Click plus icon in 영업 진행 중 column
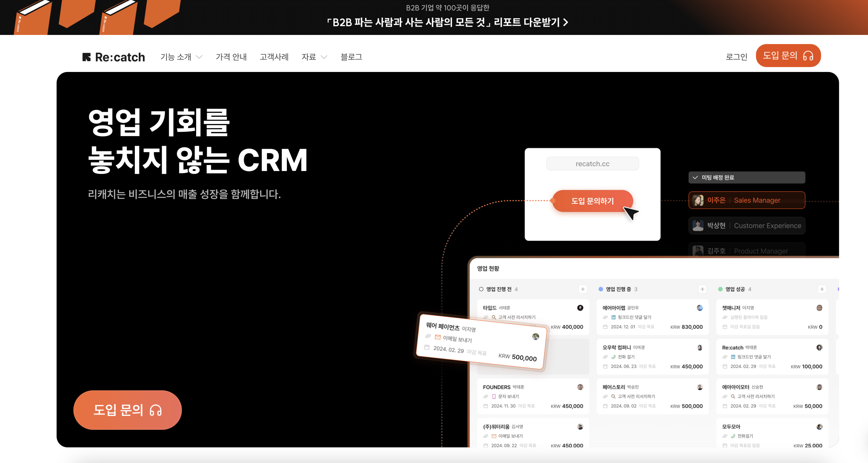This screenshot has width=868, height=463. 702,289
